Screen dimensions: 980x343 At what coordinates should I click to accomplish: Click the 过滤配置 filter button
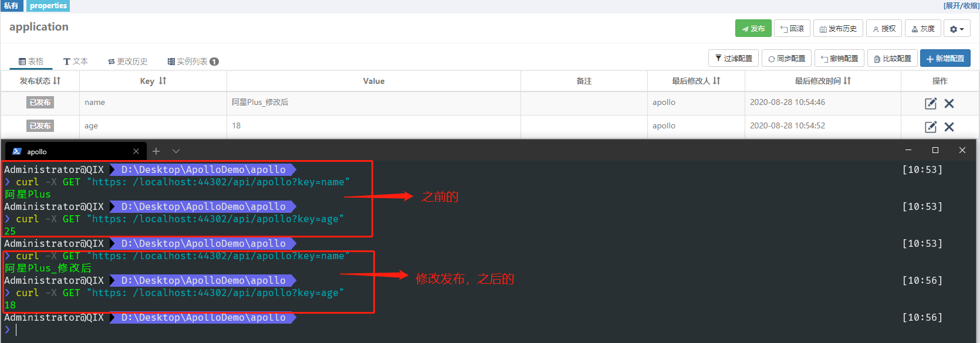point(733,59)
